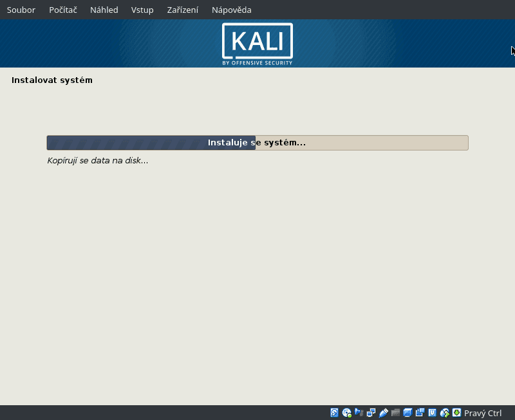Click the video recording status icon
The image size is (515, 420).
pyautogui.click(x=420, y=412)
